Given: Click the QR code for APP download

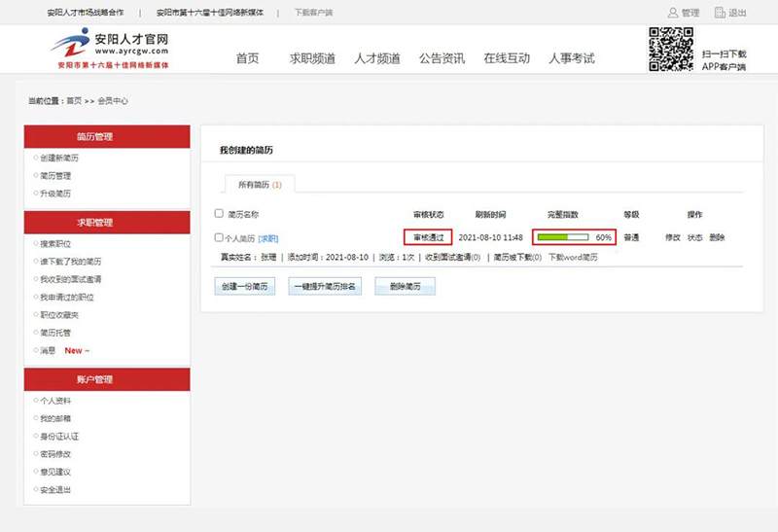Looking at the screenshot, I should [x=670, y=48].
